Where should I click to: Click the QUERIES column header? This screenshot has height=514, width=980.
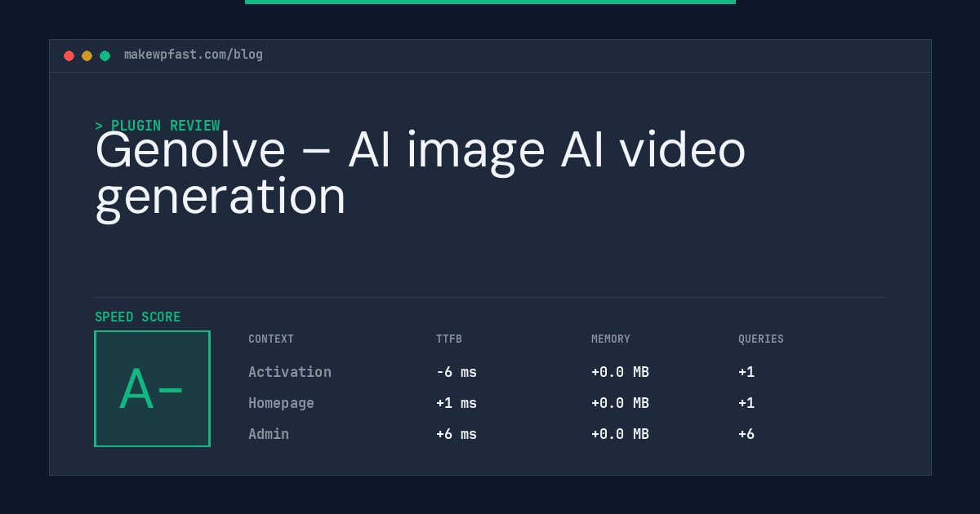pyautogui.click(x=761, y=339)
